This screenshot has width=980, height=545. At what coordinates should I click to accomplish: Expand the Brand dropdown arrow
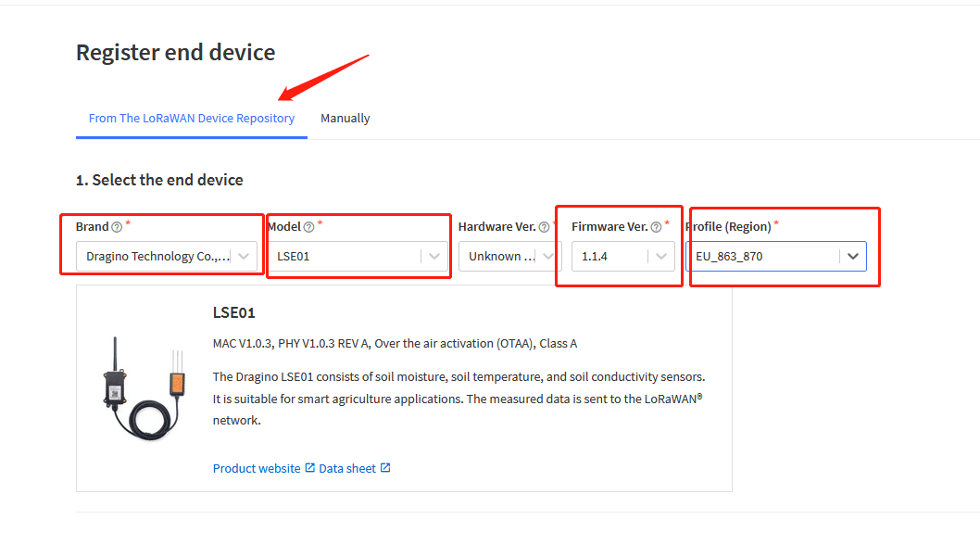244,256
